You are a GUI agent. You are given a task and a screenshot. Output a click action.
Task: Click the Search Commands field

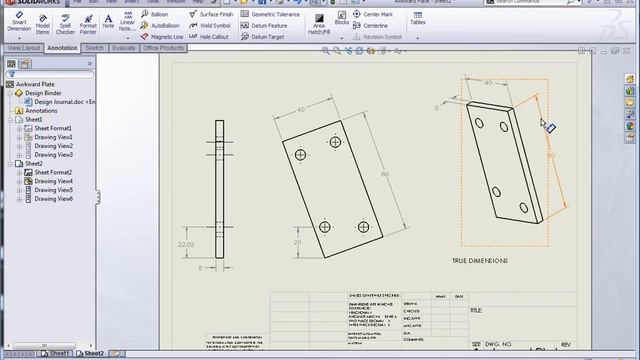click(x=531, y=2)
